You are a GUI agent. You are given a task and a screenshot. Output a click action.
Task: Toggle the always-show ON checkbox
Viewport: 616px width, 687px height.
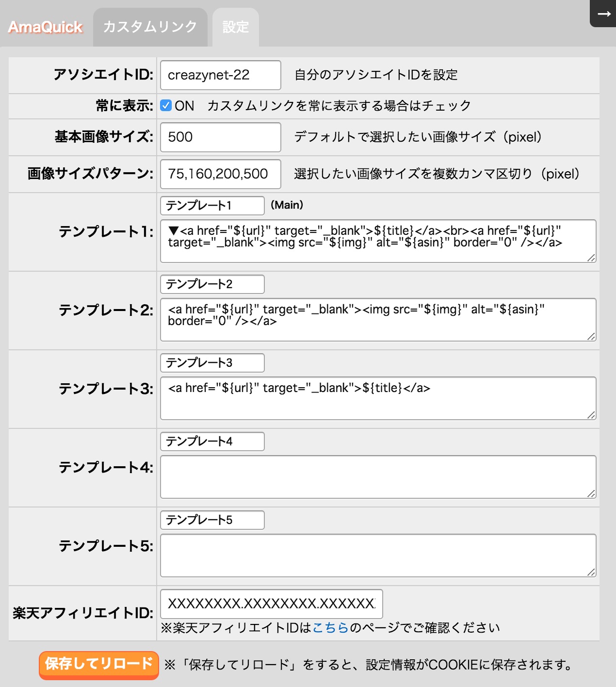166,105
